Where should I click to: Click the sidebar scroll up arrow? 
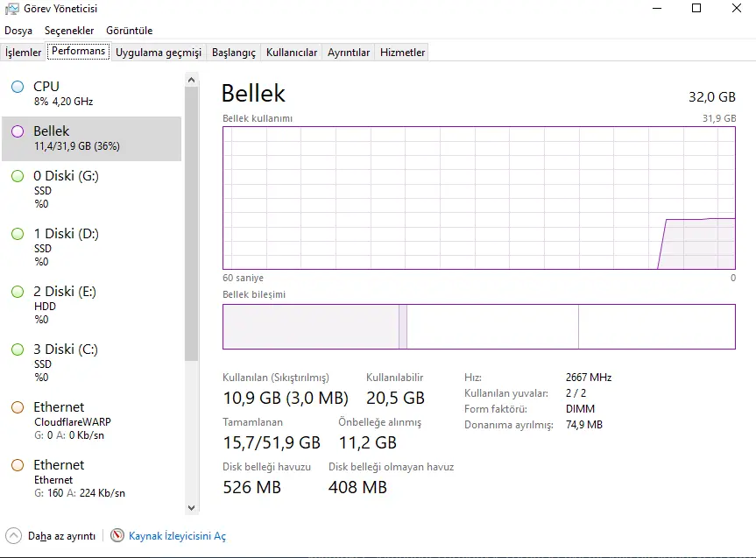[x=192, y=80]
